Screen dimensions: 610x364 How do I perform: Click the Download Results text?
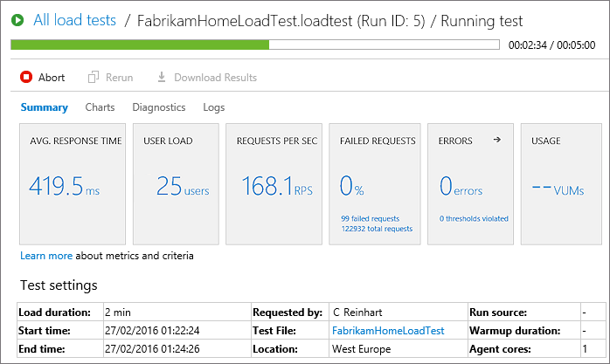tap(215, 78)
